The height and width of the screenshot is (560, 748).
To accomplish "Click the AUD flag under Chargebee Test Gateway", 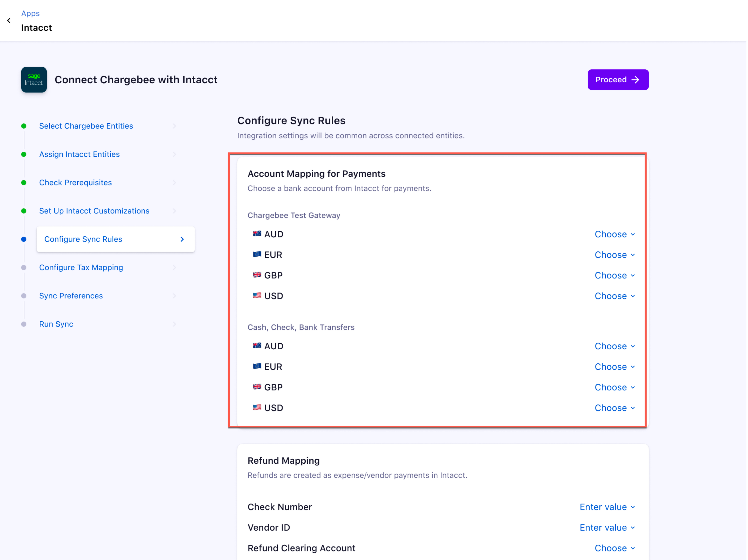I will [x=257, y=234].
